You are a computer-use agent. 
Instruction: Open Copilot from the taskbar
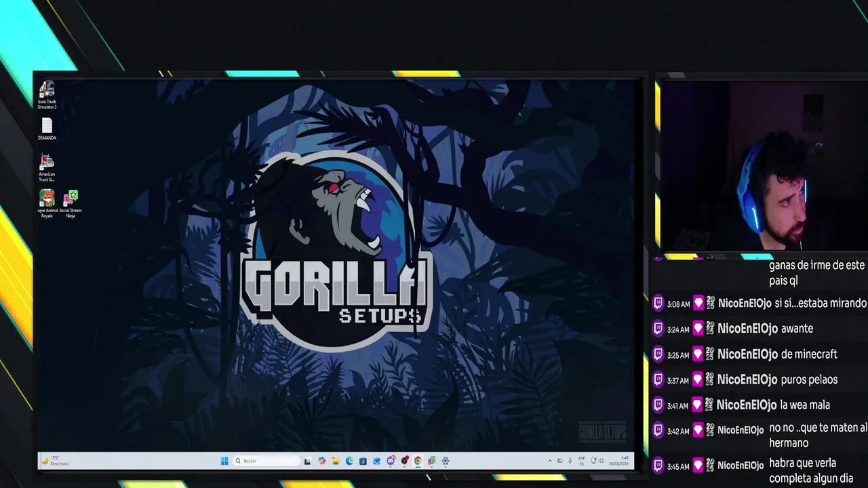tap(321, 461)
